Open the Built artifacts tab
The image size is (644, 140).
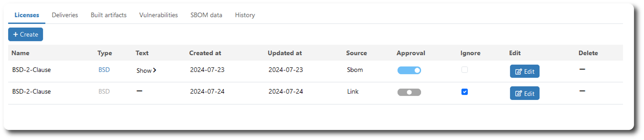pos(108,15)
